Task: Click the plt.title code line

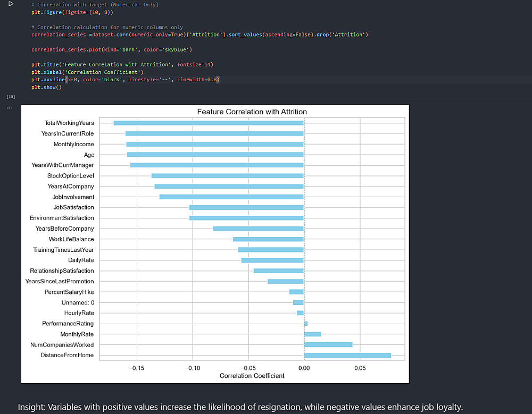Action: click(x=122, y=64)
